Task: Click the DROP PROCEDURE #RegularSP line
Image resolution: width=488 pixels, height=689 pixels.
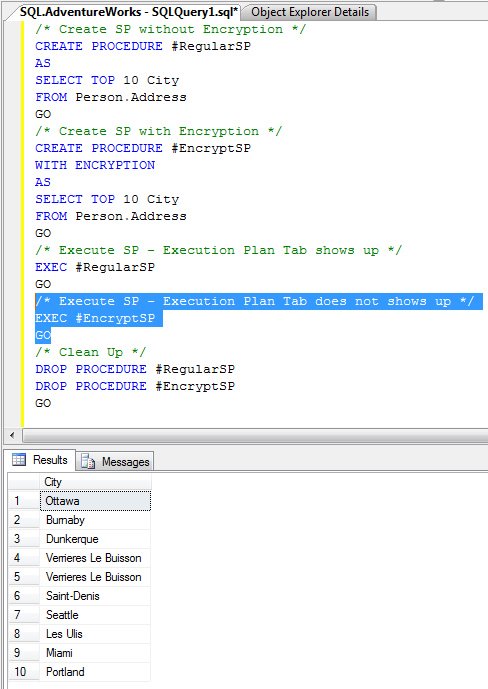Action: pyautogui.click(x=135, y=369)
